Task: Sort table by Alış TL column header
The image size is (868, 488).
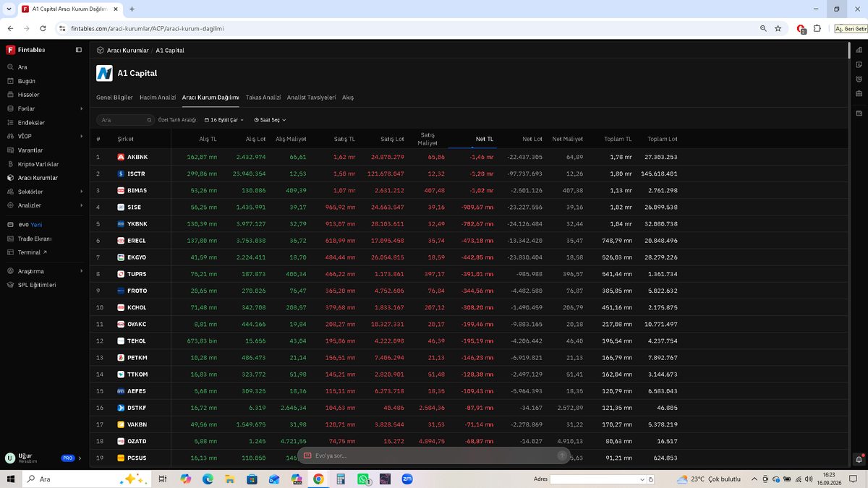Action: point(208,139)
